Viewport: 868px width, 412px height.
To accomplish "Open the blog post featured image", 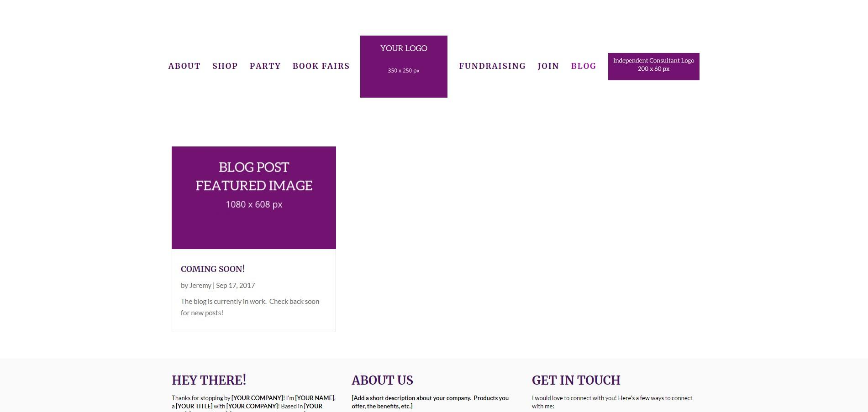I will tap(254, 198).
